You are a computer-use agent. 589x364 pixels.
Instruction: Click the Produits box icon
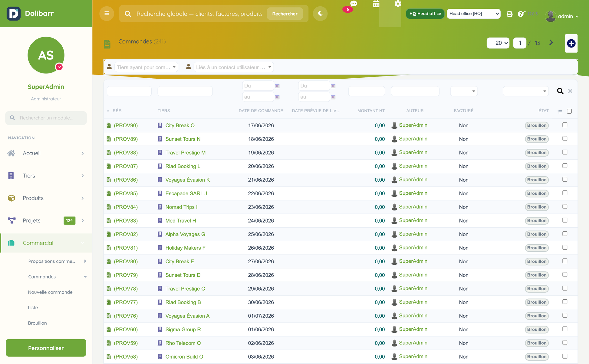[x=11, y=198]
